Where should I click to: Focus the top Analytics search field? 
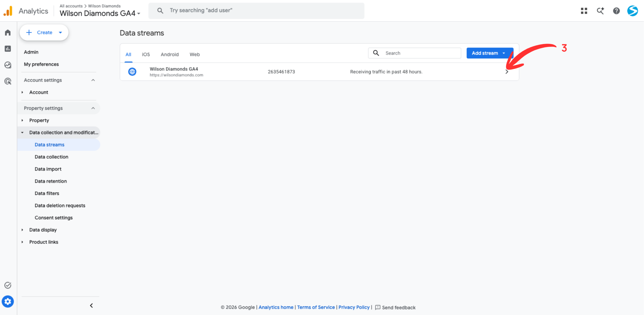pyautogui.click(x=256, y=11)
